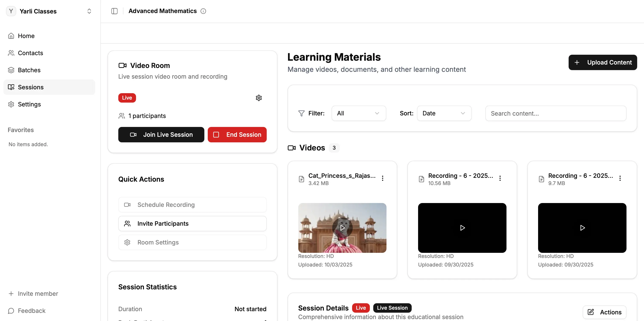
Task: Open the Video Room settings gear
Action: click(x=259, y=98)
